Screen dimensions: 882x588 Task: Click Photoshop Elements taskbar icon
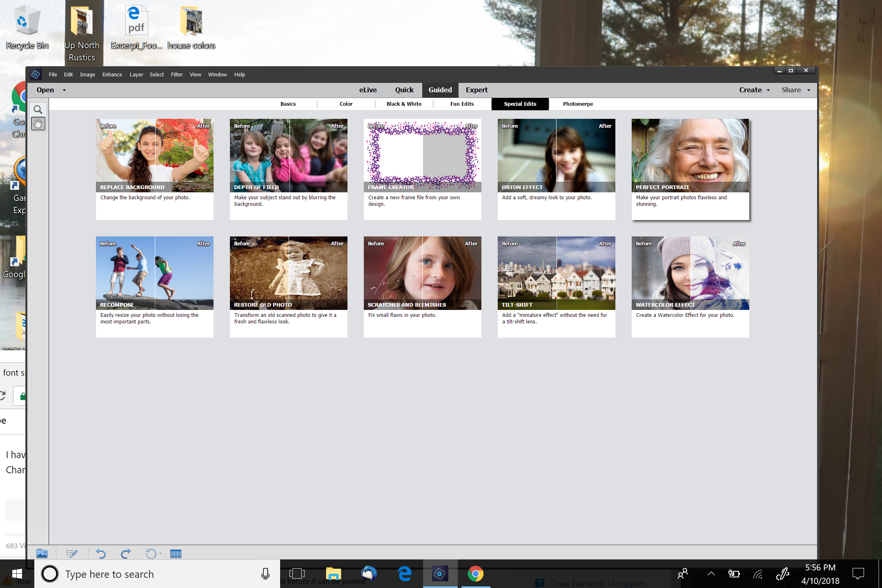point(440,574)
